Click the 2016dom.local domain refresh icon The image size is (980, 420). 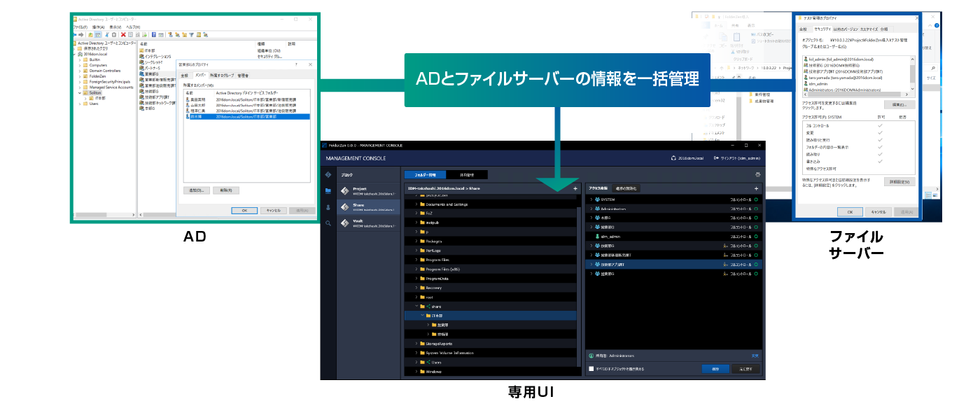click(673, 158)
